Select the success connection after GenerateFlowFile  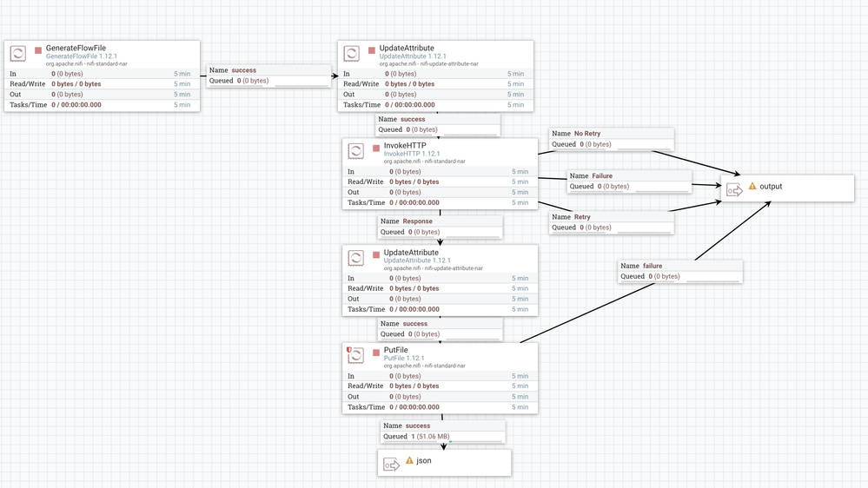pos(269,76)
